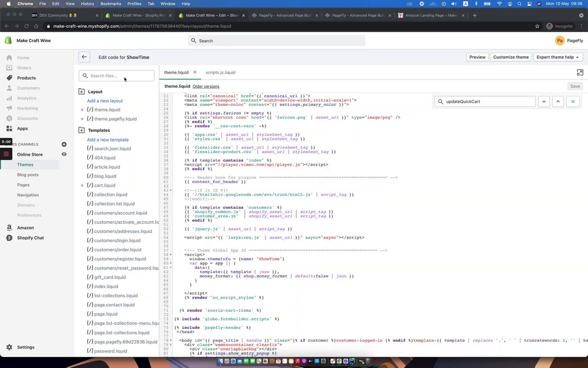This screenshot has height=368, width=588.
Task: Open 404.liquid template file
Action: (x=105, y=158)
